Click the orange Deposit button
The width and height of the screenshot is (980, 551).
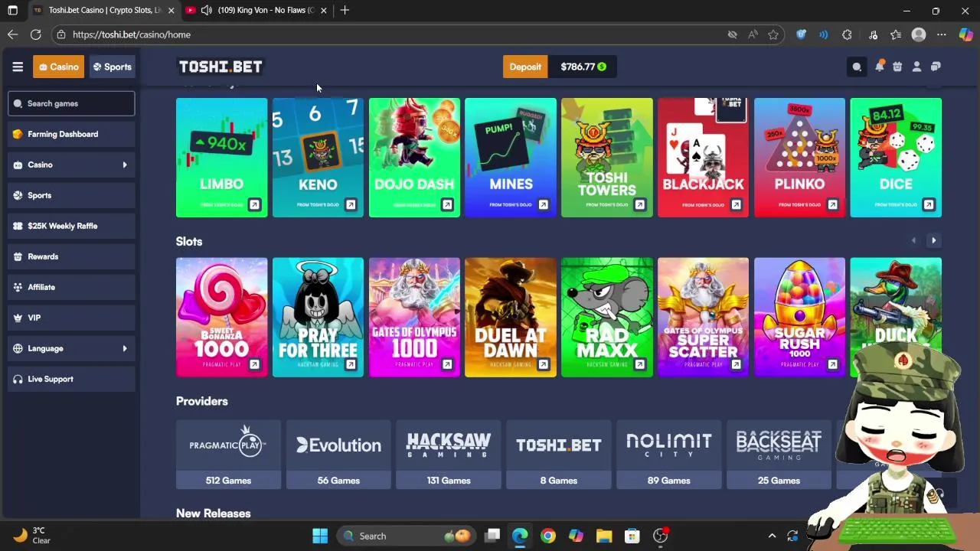tap(525, 67)
